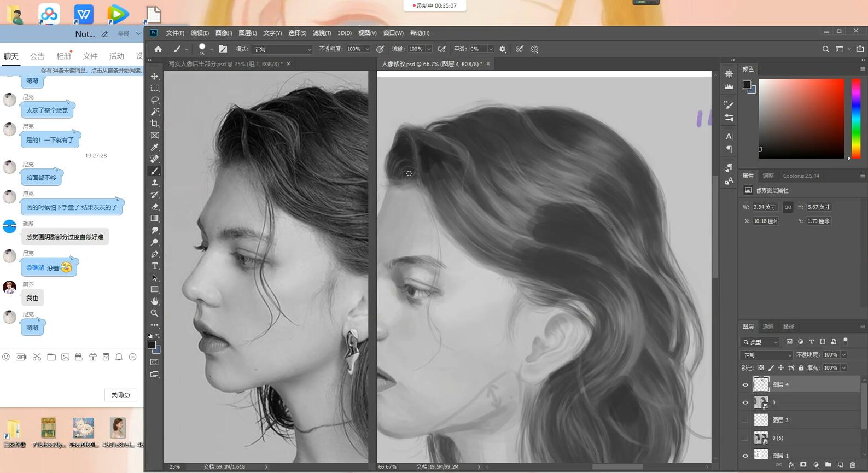This screenshot has height=473, width=868.
Task: Hide layer 图层 4 using eye icon
Action: point(745,385)
